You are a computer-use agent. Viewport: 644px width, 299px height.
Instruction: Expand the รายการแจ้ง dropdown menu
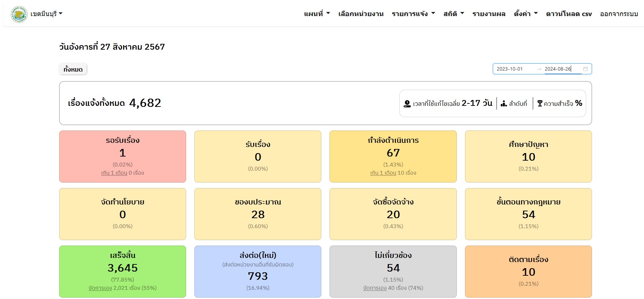pos(413,14)
